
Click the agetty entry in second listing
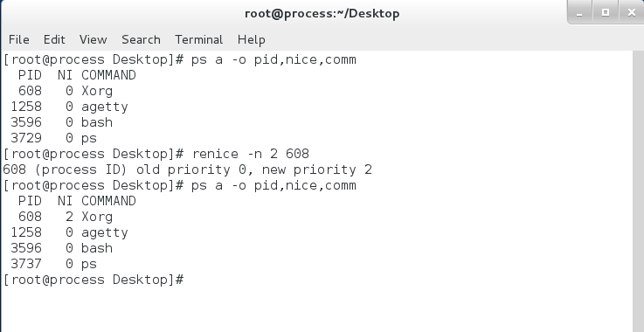tap(105, 233)
